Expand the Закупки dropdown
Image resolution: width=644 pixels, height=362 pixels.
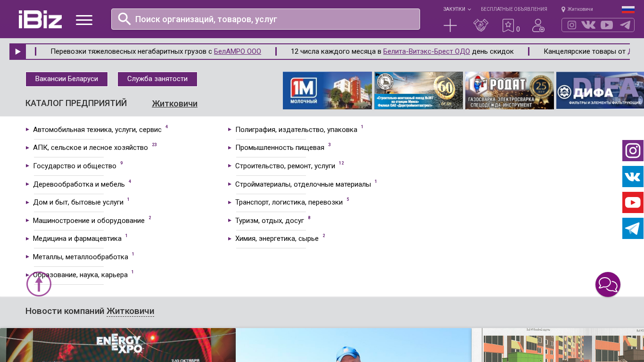click(x=456, y=9)
